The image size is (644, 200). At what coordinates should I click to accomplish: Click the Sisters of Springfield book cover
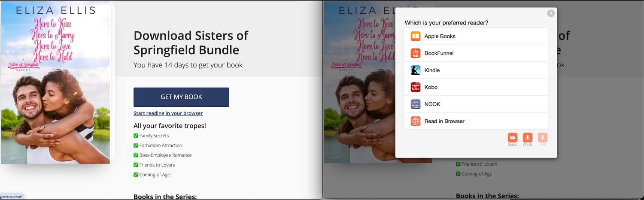[56, 82]
